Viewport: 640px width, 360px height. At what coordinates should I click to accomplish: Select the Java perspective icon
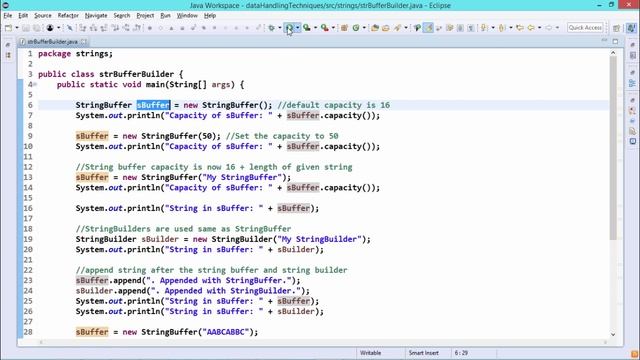[x=631, y=28]
